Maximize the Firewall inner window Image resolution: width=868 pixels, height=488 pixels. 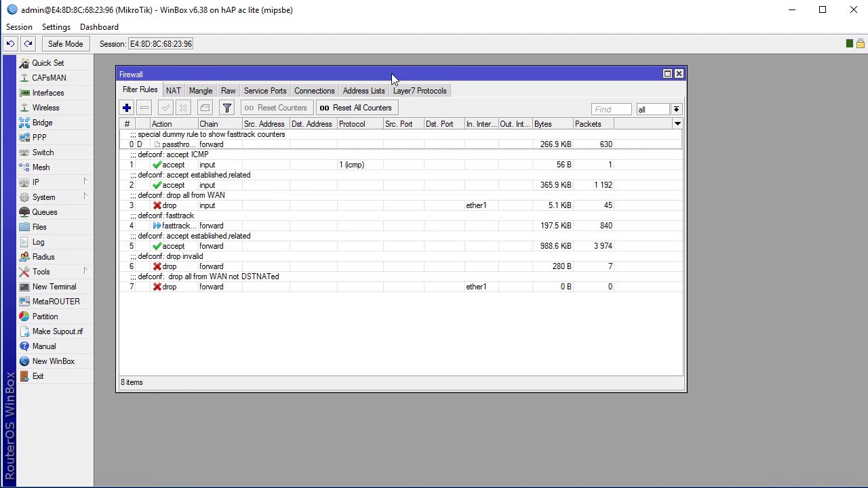(x=667, y=74)
